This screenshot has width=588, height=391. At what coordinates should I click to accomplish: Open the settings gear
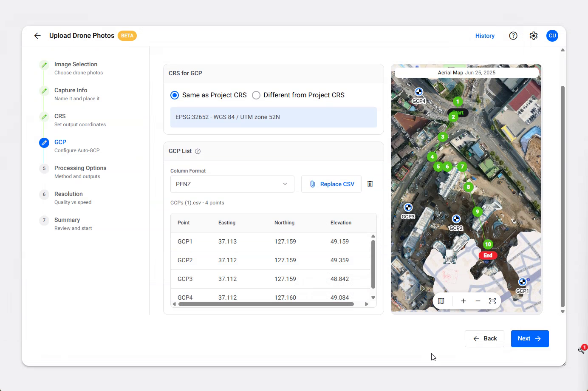click(x=534, y=36)
